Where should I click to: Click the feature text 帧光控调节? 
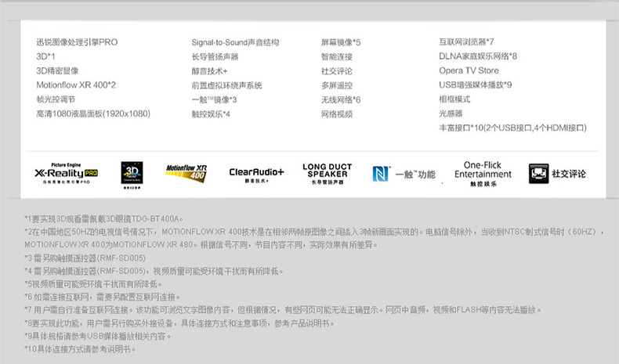(x=56, y=99)
